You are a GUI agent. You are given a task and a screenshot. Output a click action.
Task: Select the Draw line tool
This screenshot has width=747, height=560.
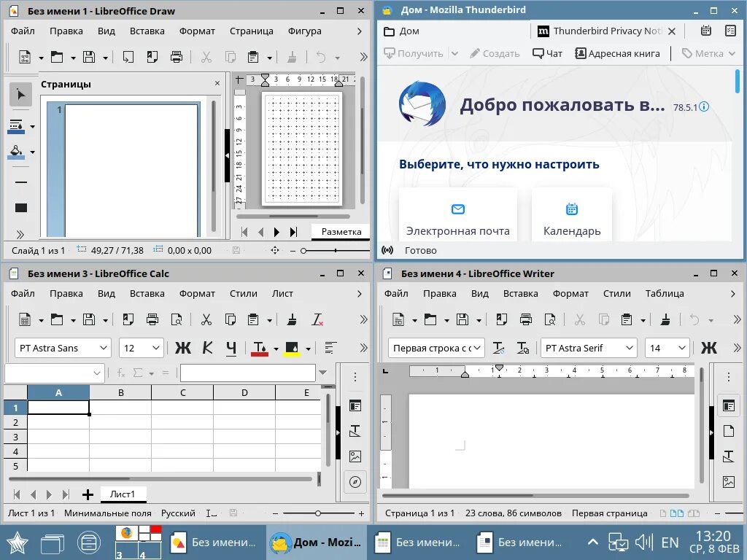point(21,182)
